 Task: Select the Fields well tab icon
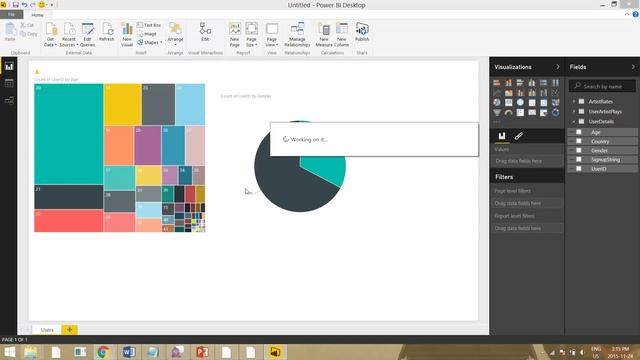click(502, 136)
